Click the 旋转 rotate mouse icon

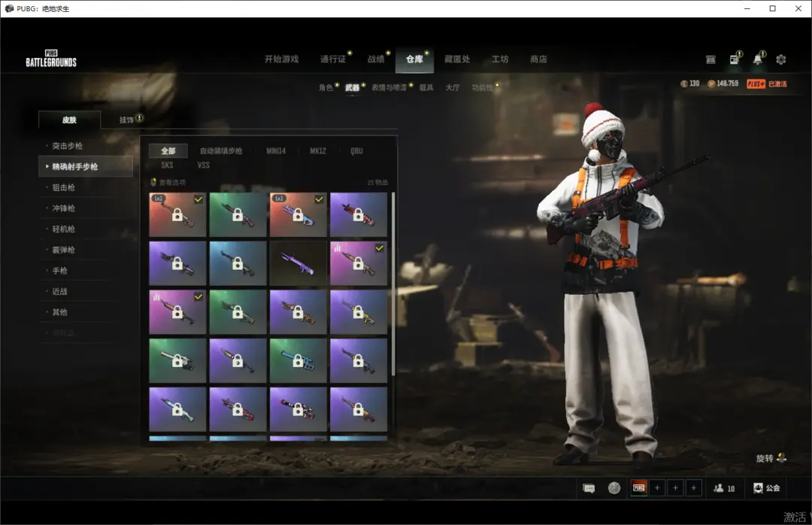pos(781,458)
